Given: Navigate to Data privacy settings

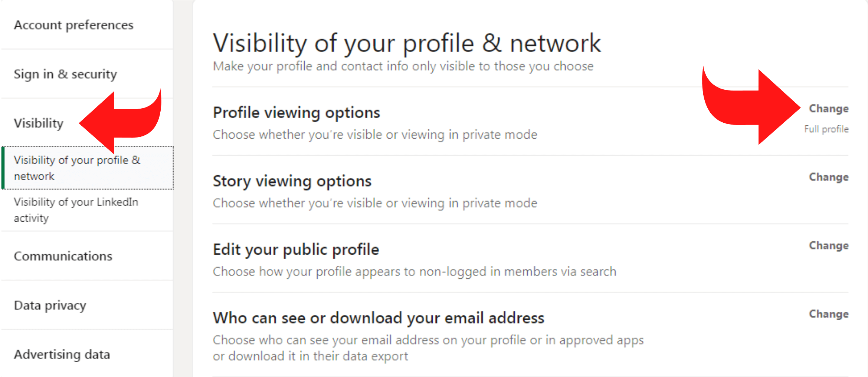Looking at the screenshot, I should (x=50, y=305).
